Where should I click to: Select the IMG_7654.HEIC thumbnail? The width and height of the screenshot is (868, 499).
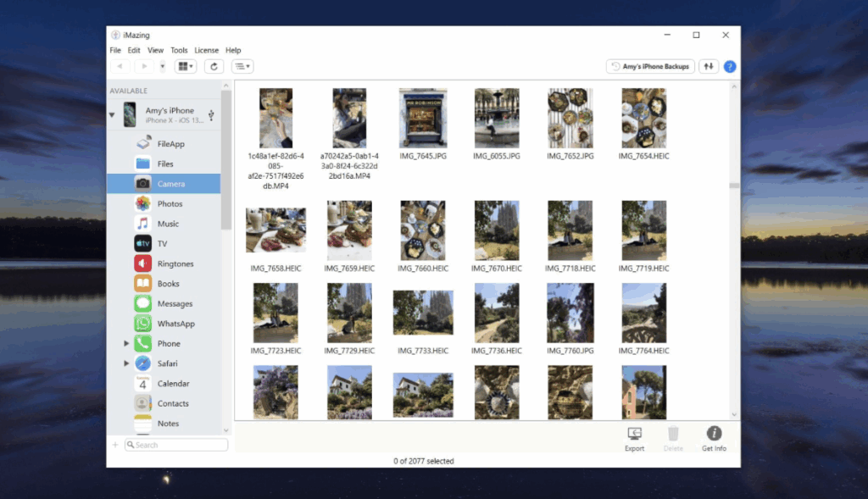tap(644, 118)
